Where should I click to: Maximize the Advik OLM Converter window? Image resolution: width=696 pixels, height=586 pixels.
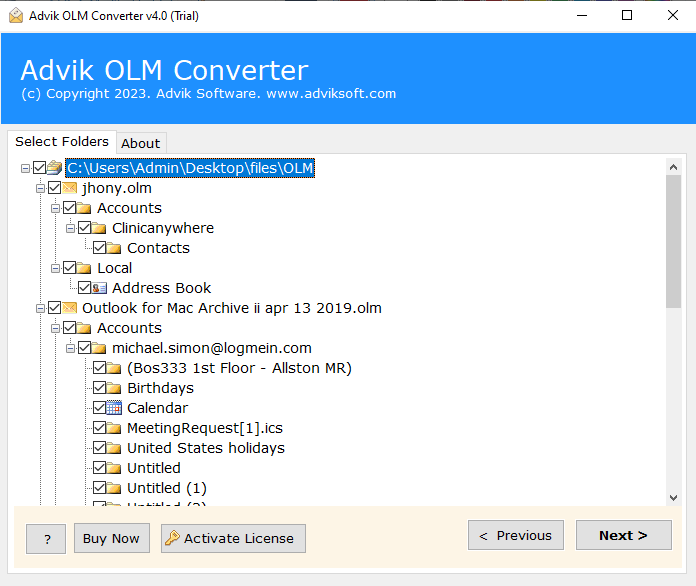click(x=627, y=16)
